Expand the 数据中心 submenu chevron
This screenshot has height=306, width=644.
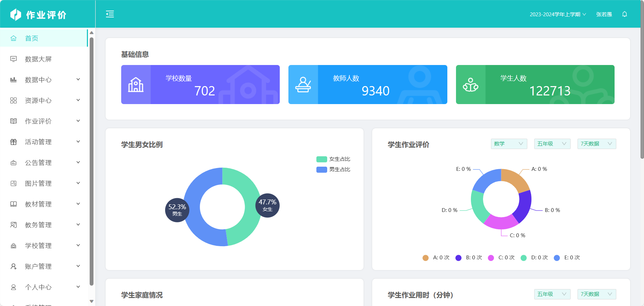(78, 80)
